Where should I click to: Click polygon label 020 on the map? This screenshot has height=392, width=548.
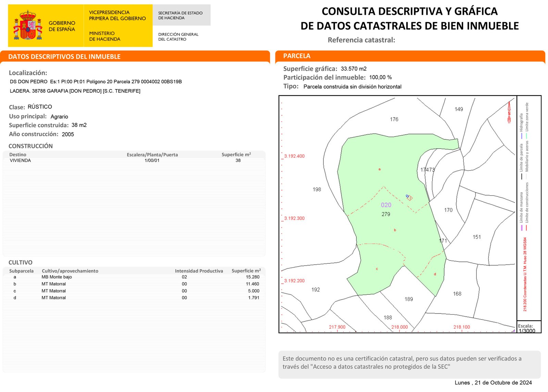[386, 205]
